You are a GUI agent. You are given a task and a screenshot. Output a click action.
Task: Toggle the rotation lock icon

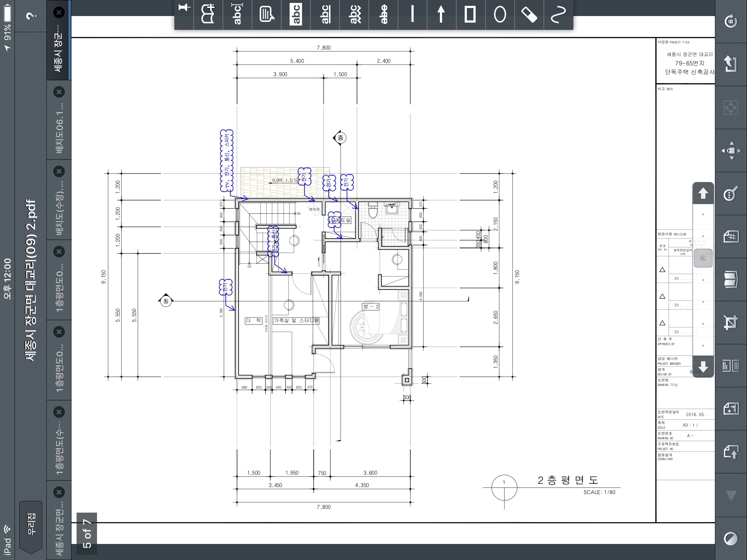[x=731, y=21]
